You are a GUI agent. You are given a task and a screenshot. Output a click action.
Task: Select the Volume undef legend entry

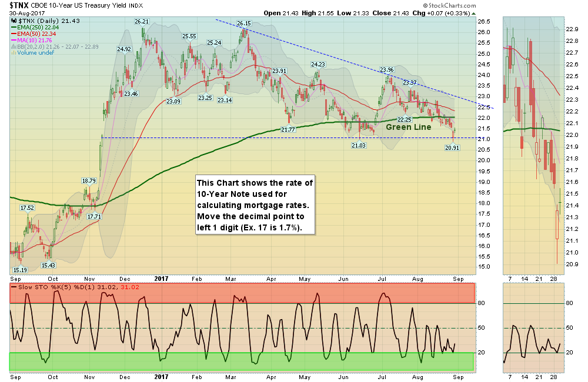click(36, 52)
